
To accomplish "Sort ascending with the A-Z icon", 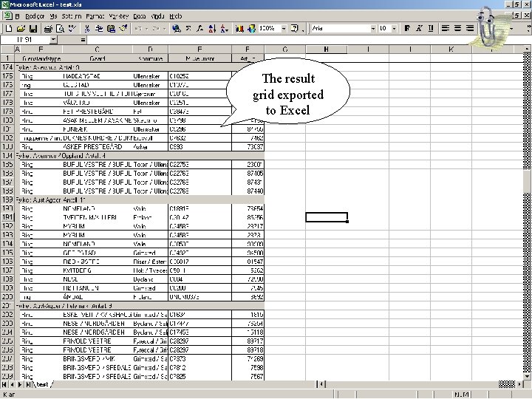I will pyautogui.click(x=212, y=29).
